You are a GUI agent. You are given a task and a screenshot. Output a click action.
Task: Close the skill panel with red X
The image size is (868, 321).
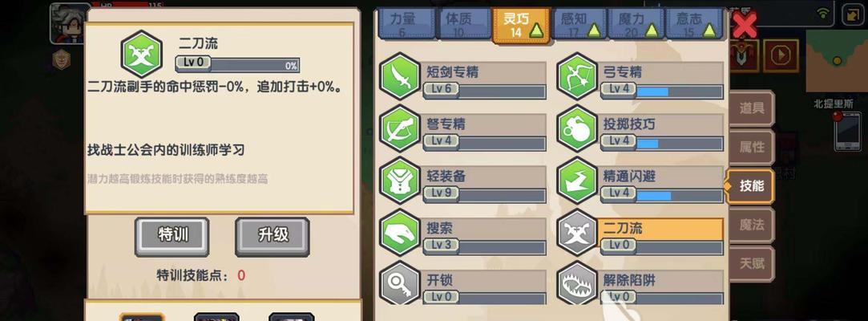[745, 25]
